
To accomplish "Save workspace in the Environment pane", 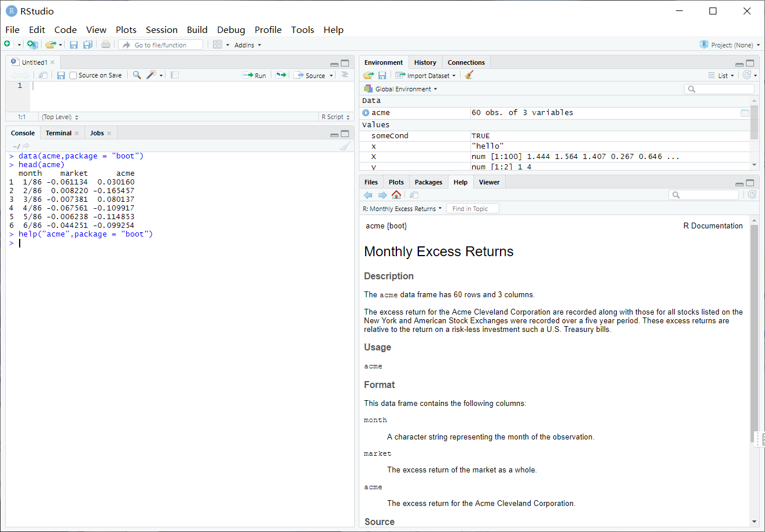I will pyautogui.click(x=382, y=75).
